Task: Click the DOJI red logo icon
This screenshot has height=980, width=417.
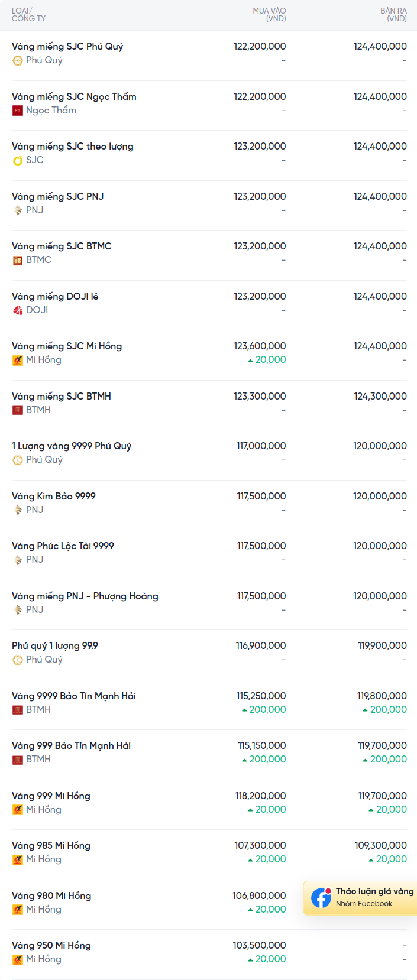Action: [18, 310]
